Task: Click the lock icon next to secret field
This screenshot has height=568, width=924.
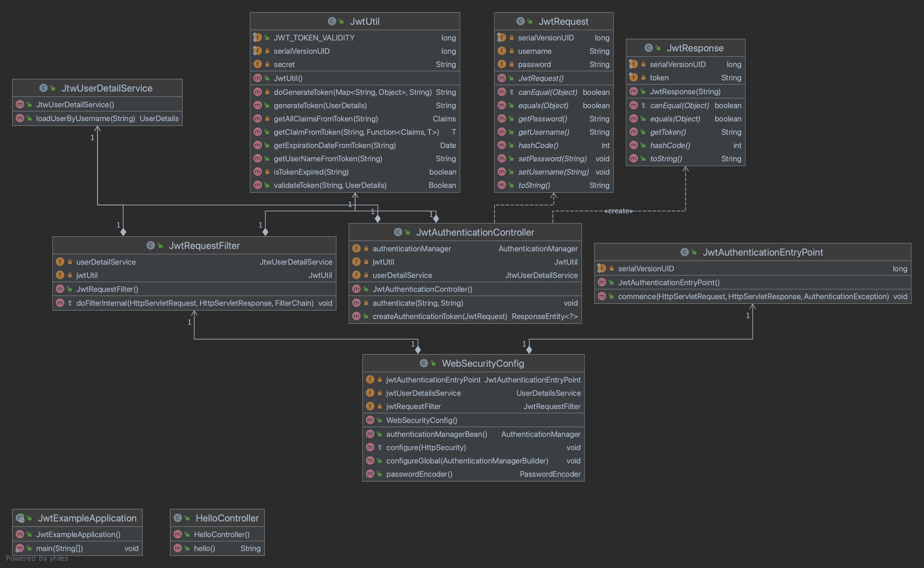Action: pos(267,64)
